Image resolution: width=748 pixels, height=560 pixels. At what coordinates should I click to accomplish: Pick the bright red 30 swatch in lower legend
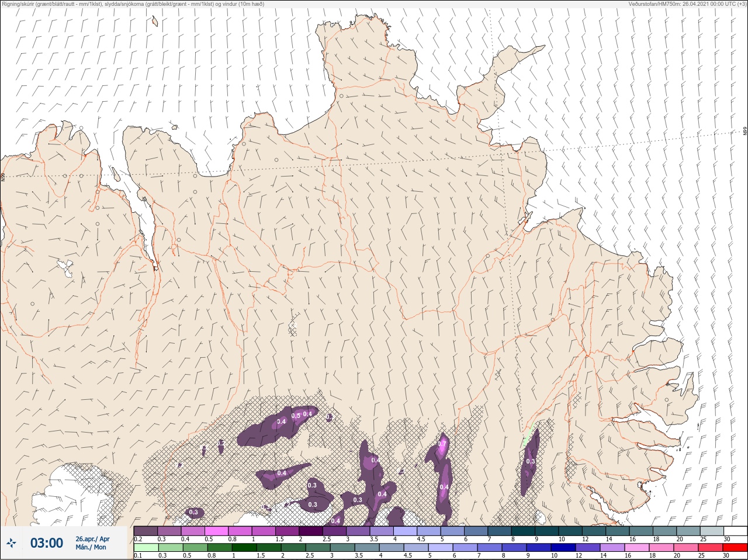click(736, 547)
